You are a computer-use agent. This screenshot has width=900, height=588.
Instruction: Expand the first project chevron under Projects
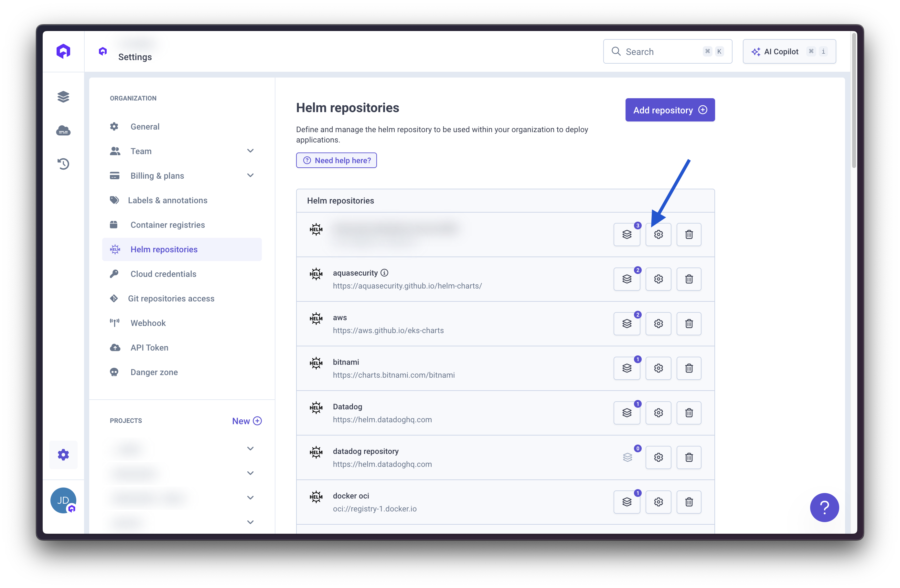[x=250, y=448]
